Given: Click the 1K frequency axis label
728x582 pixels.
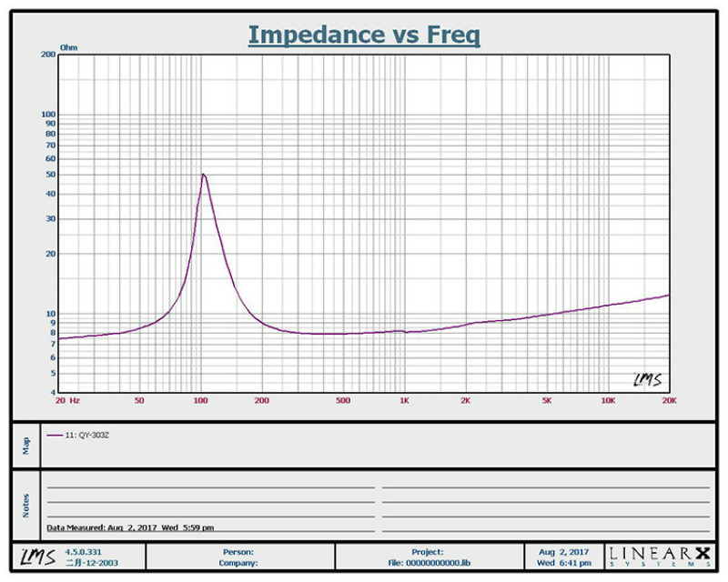Looking at the screenshot, I should [x=403, y=400].
